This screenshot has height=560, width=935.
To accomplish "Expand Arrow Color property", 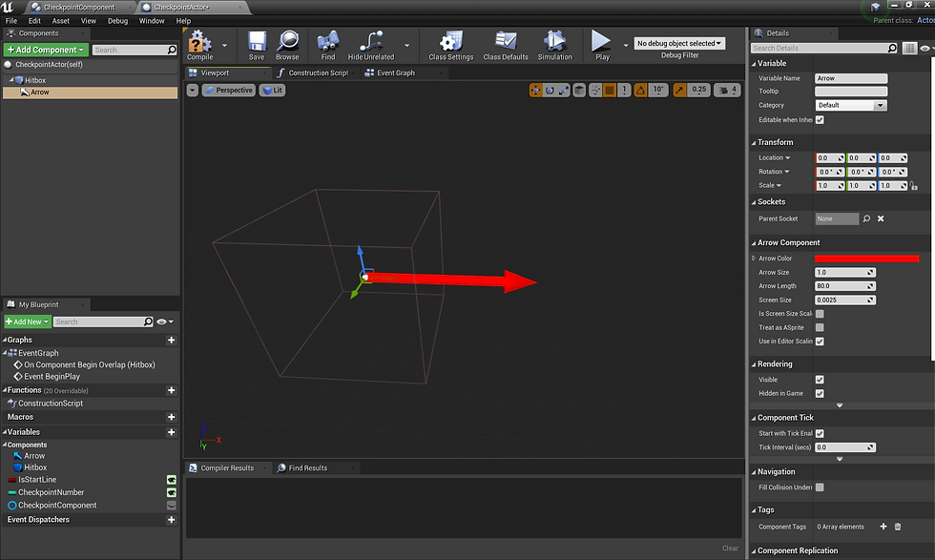I will (754, 259).
